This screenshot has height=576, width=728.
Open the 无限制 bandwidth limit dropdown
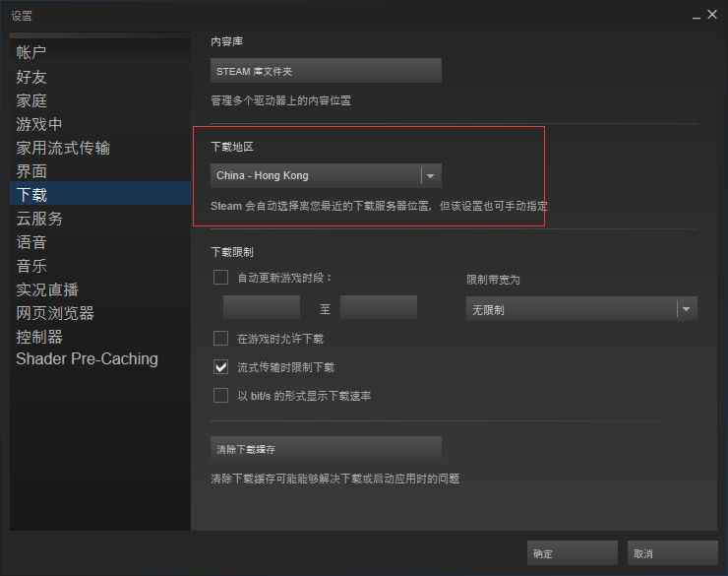coord(581,309)
